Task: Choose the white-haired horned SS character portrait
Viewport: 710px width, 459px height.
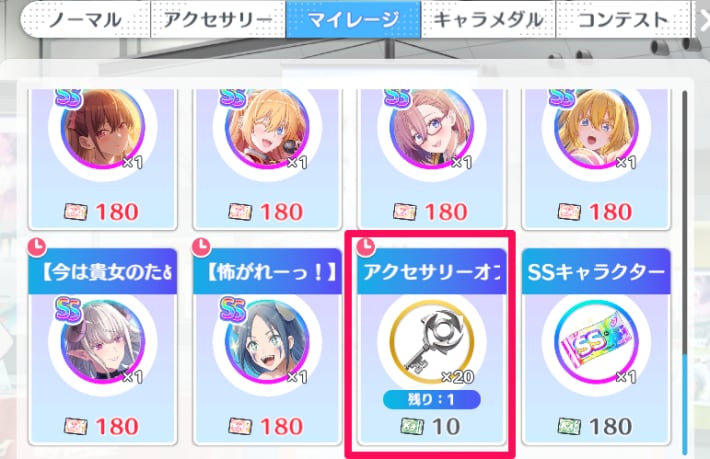Action: click(x=103, y=342)
